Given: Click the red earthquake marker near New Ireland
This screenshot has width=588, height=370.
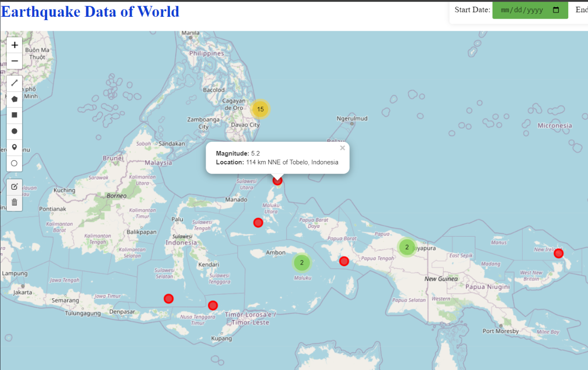Looking at the screenshot, I should pyautogui.click(x=558, y=254).
